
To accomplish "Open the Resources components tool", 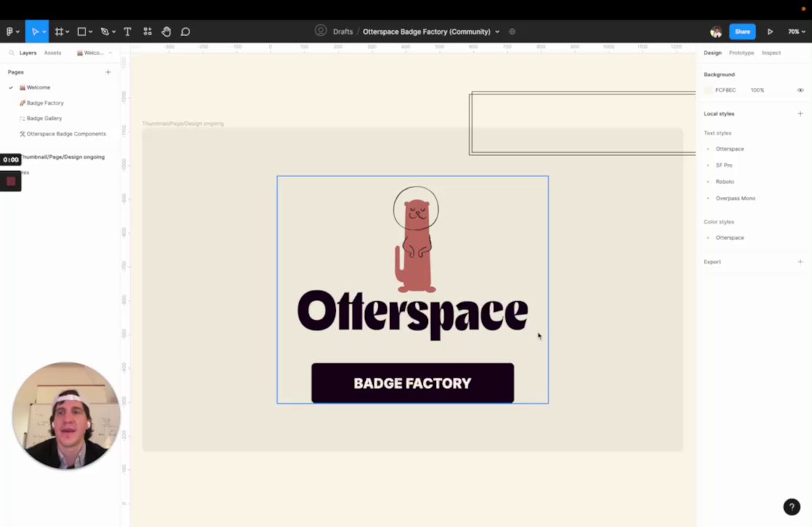I will point(148,31).
